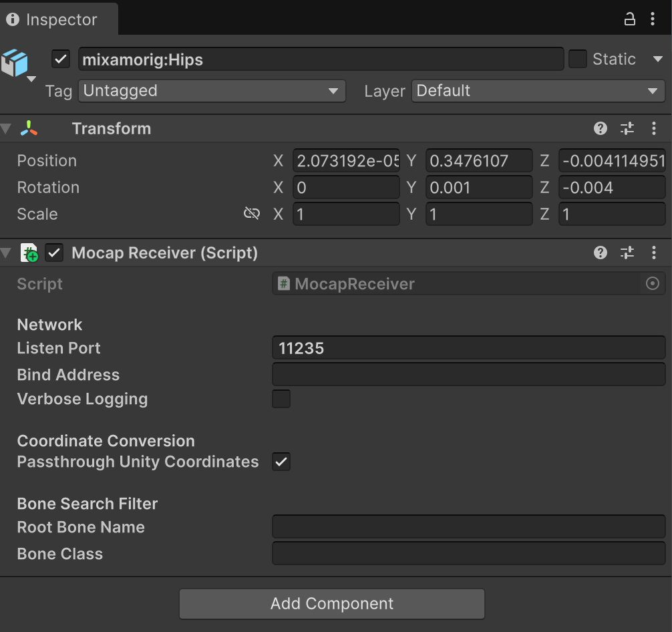Open Transform component more options menu
Image resolution: width=672 pixels, height=632 pixels.
653,128
